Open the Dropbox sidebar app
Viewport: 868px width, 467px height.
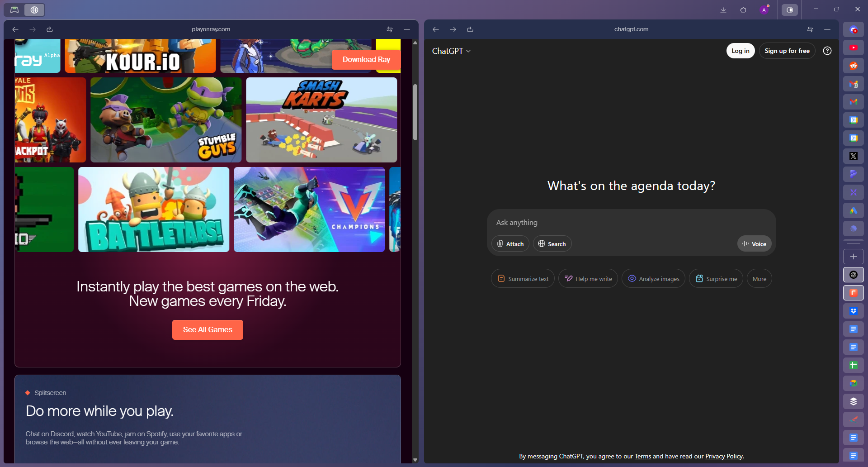coord(854,311)
